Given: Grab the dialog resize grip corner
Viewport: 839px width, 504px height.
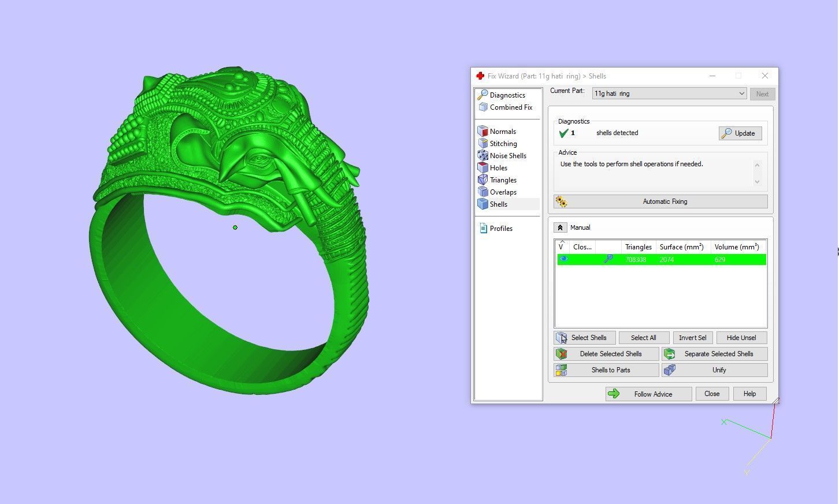Looking at the screenshot, I should coord(775,400).
